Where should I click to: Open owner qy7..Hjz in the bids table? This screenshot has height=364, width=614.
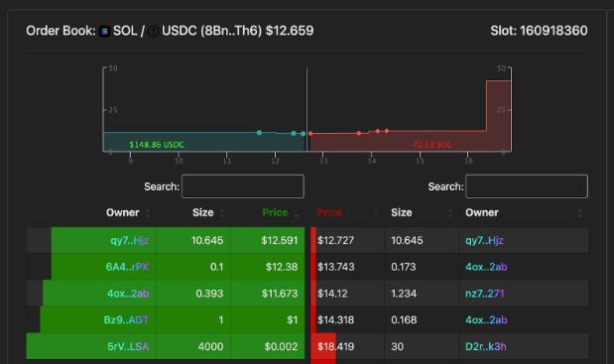coord(130,240)
